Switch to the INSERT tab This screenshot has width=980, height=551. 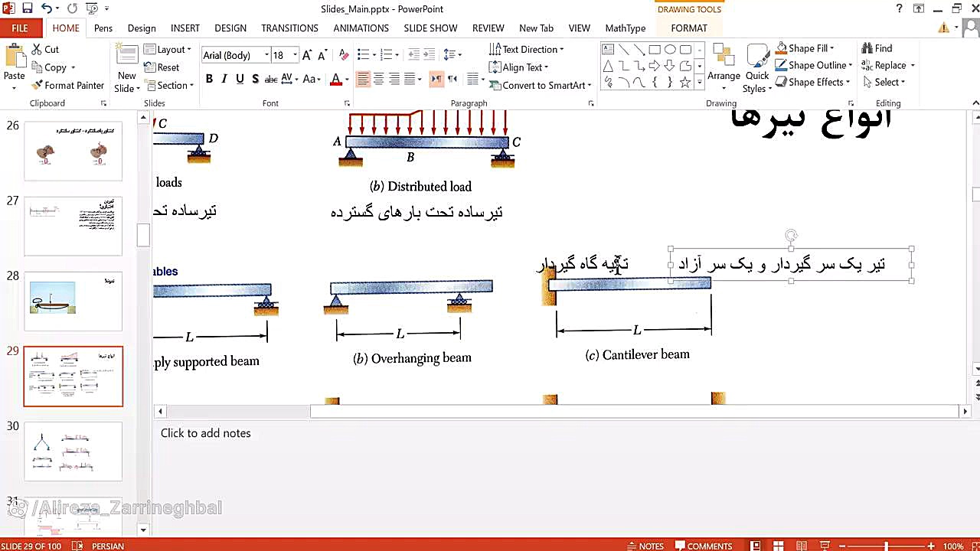tap(185, 28)
